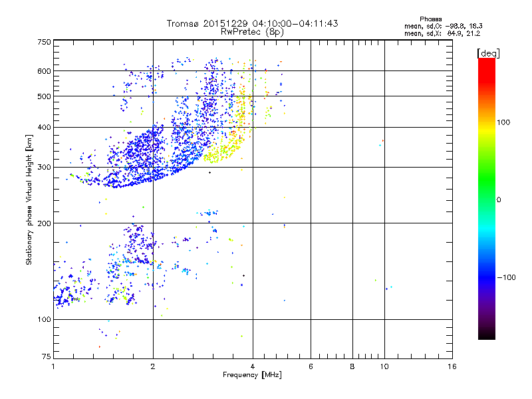Click the isolated red data point near 10 MHz
The width and height of the screenshot is (532, 399).
point(383,140)
